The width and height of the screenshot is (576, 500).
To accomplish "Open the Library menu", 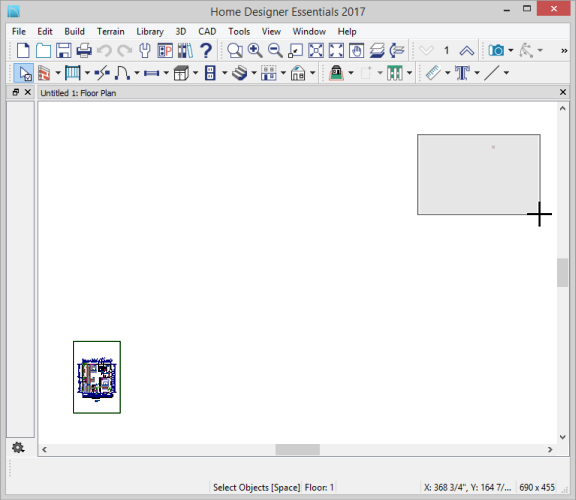I will coord(150,32).
